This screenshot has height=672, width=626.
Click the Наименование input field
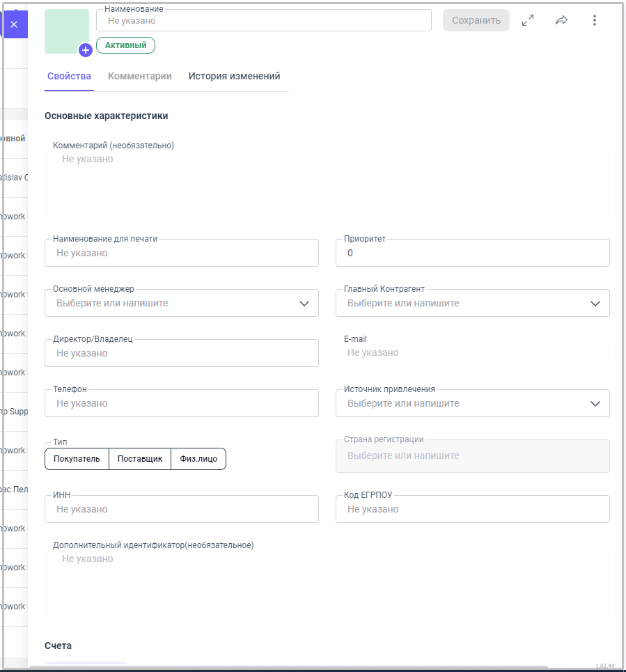[265, 21]
